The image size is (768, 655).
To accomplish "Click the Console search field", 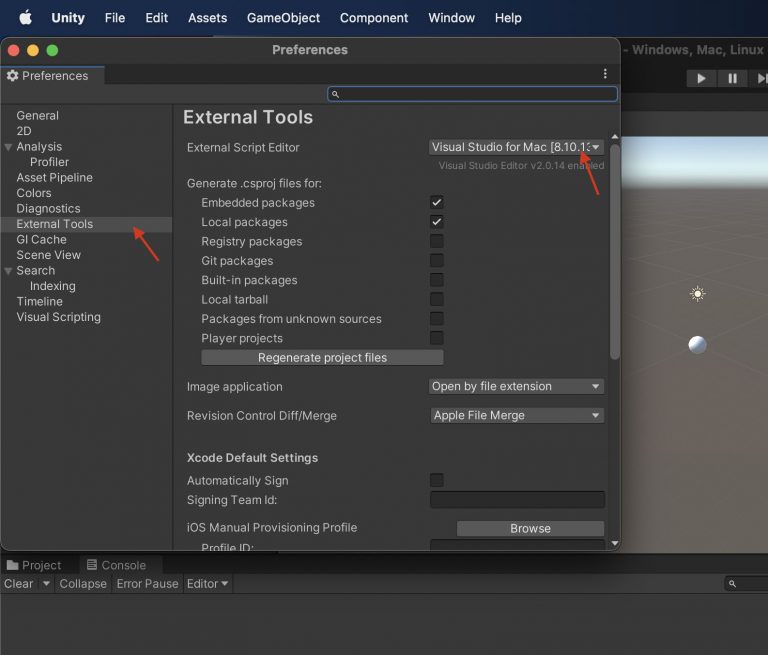I will 746,583.
